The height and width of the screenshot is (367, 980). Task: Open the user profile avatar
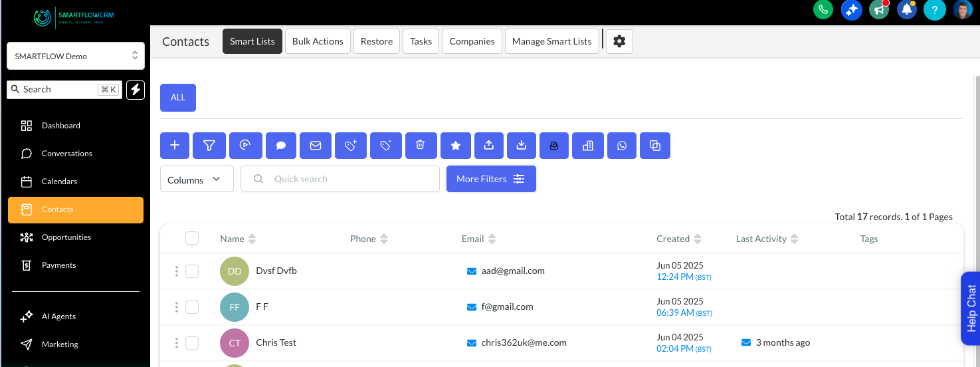(x=962, y=10)
